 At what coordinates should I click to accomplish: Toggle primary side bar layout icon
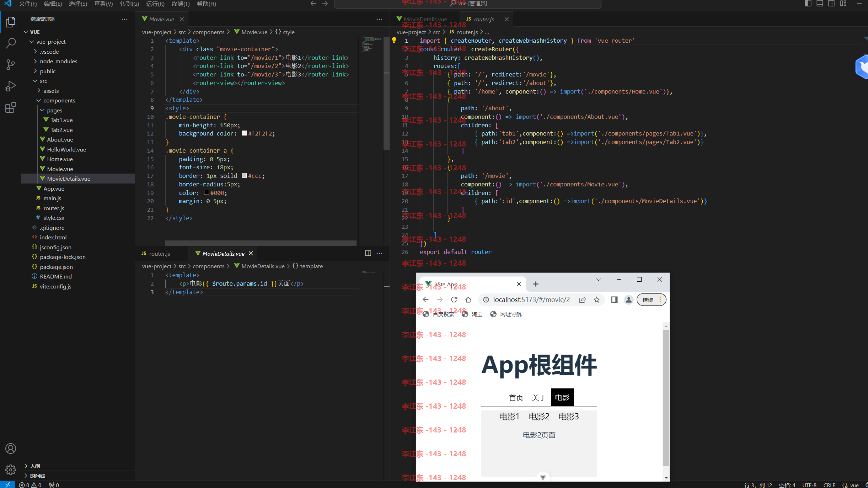808,4
